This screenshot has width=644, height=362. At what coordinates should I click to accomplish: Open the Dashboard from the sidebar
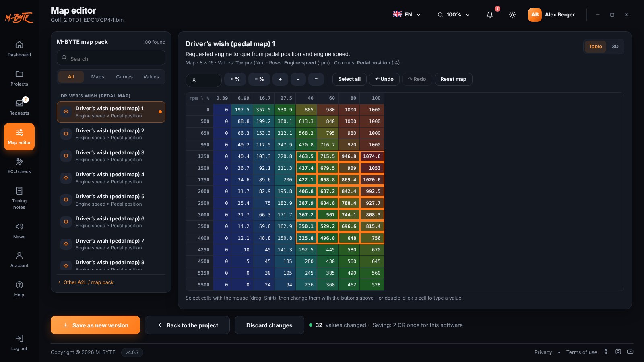[x=19, y=49]
